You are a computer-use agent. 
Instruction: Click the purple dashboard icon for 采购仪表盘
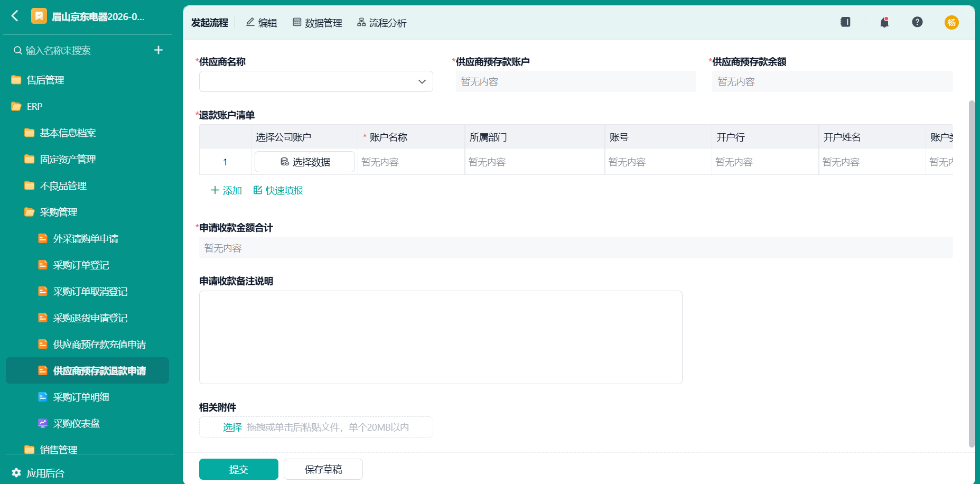point(43,423)
